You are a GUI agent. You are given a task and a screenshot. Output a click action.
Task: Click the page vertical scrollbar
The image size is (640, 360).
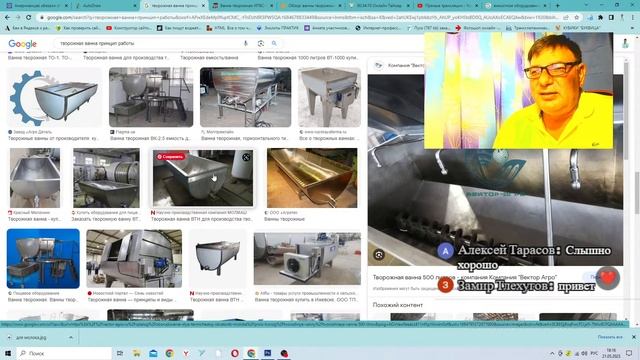(x=637, y=192)
